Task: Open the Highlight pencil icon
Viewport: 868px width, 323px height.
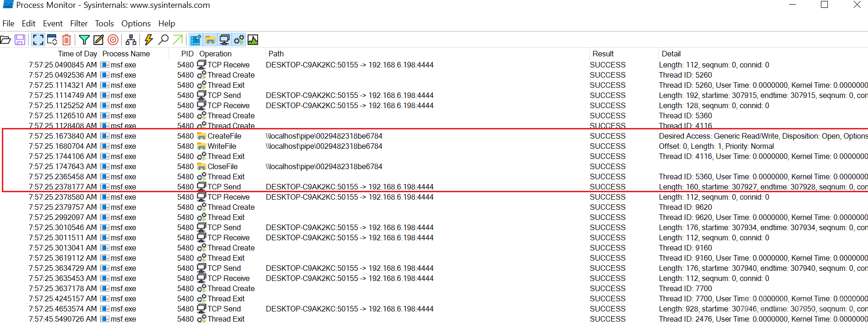Action: 99,40
